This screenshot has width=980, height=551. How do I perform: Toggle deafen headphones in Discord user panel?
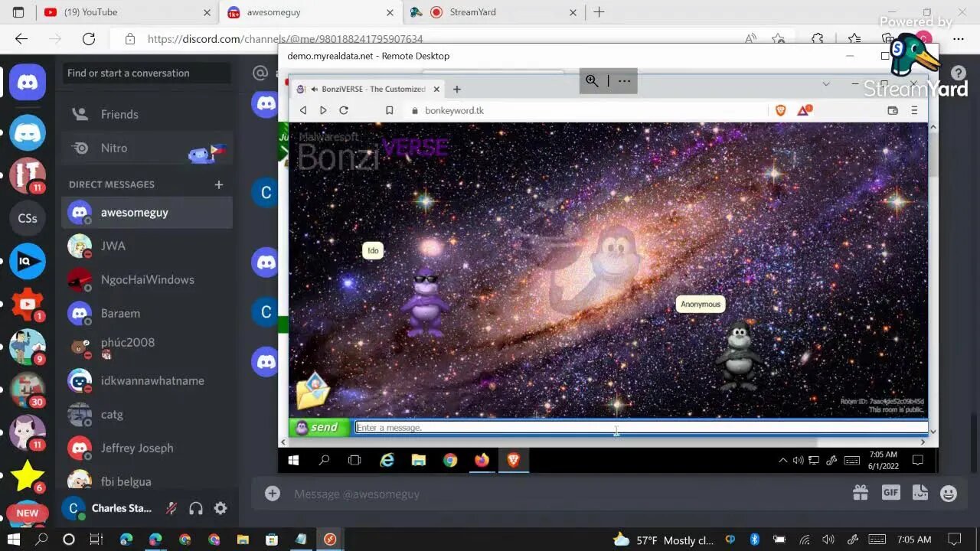[196, 508]
